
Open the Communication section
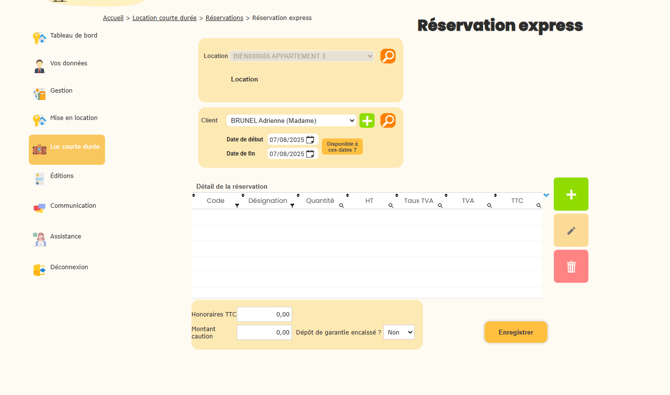coord(73,206)
